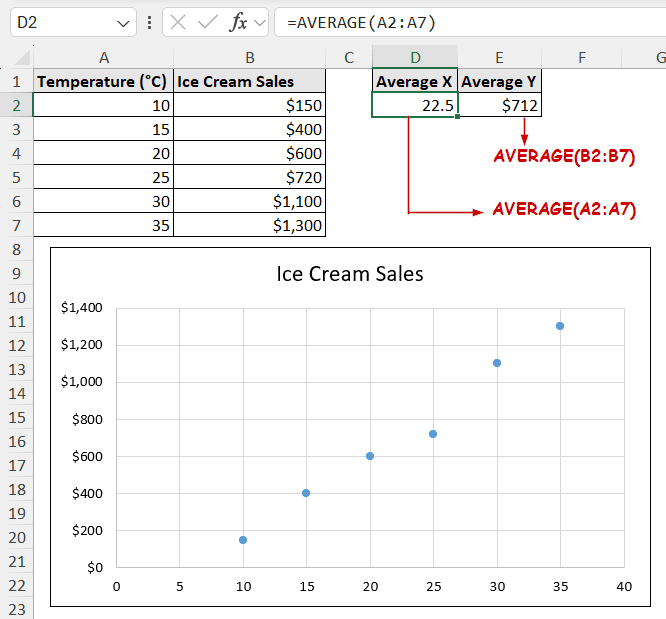Click the Cancel (X) formula bar icon
Screen dimensions: 666x619
click(178, 22)
